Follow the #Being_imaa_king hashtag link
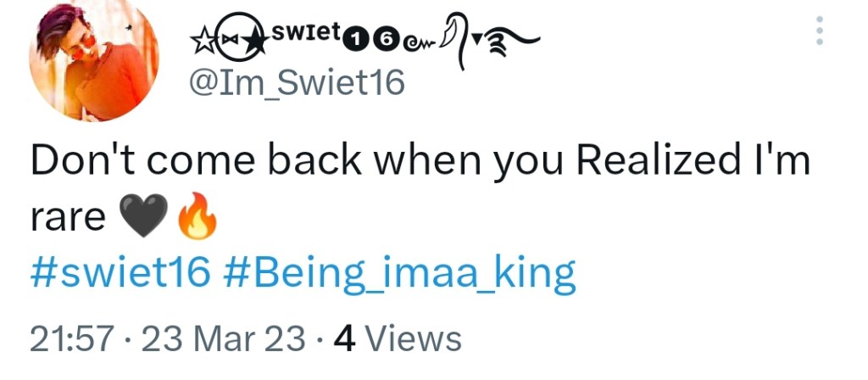 pos(401,273)
